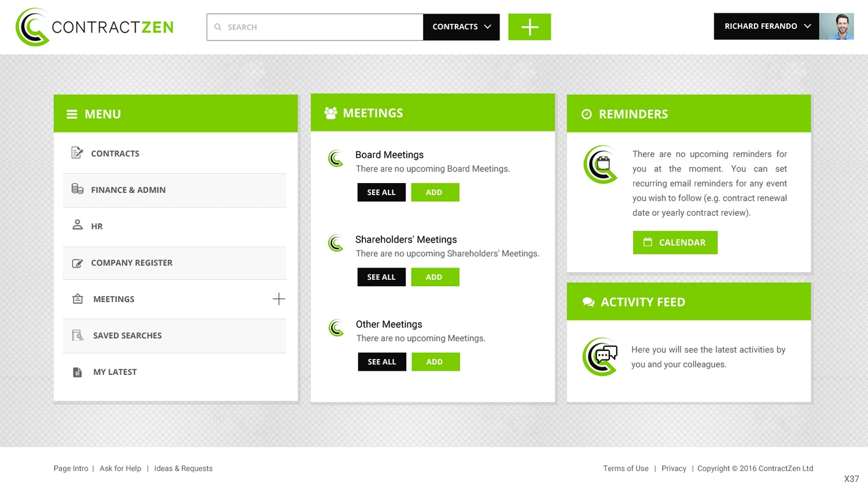Add a Shareholders' Meeting
This screenshot has height=490, width=868.
[x=435, y=277]
